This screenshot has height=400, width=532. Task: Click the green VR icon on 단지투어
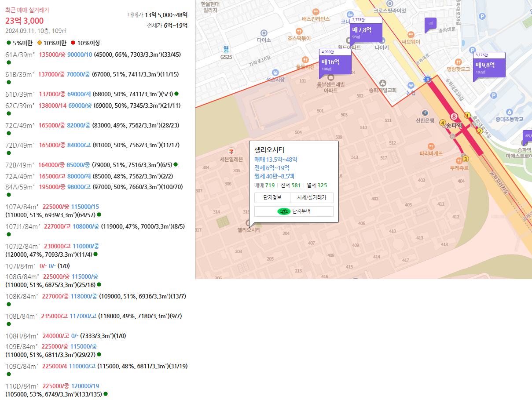pyautogui.click(x=284, y=211)
